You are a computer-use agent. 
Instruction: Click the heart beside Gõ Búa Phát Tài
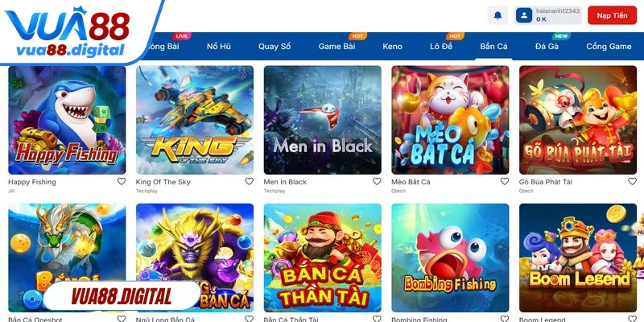click(632, 181)
